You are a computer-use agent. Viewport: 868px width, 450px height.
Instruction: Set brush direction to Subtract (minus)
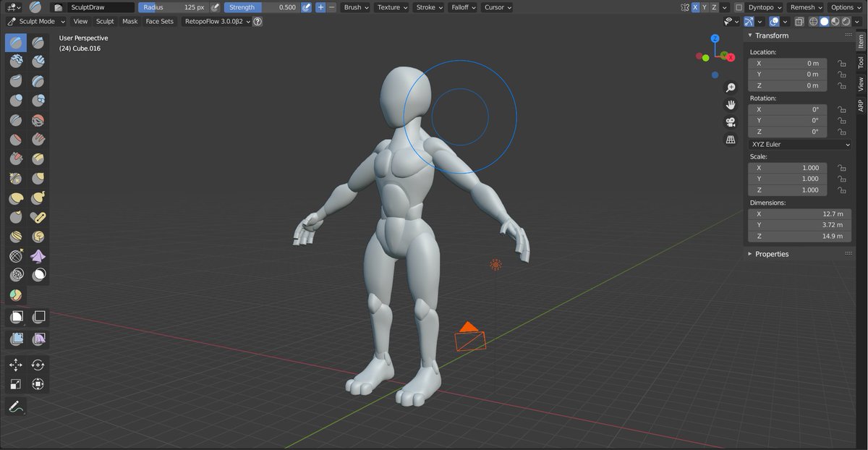[331, 7]
